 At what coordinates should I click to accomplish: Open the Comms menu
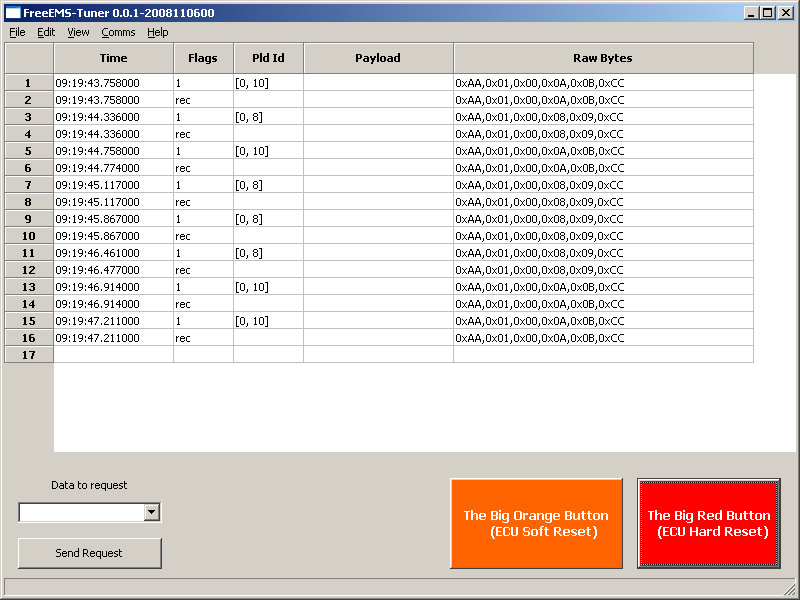[118, 32]
